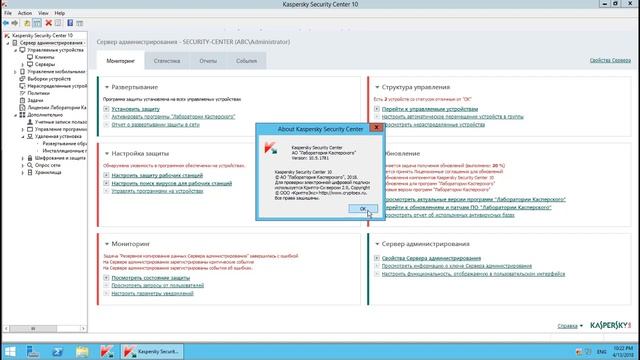Collapse the Настройка защиты section triangle

pyautogui.click(x=107, y=153)
